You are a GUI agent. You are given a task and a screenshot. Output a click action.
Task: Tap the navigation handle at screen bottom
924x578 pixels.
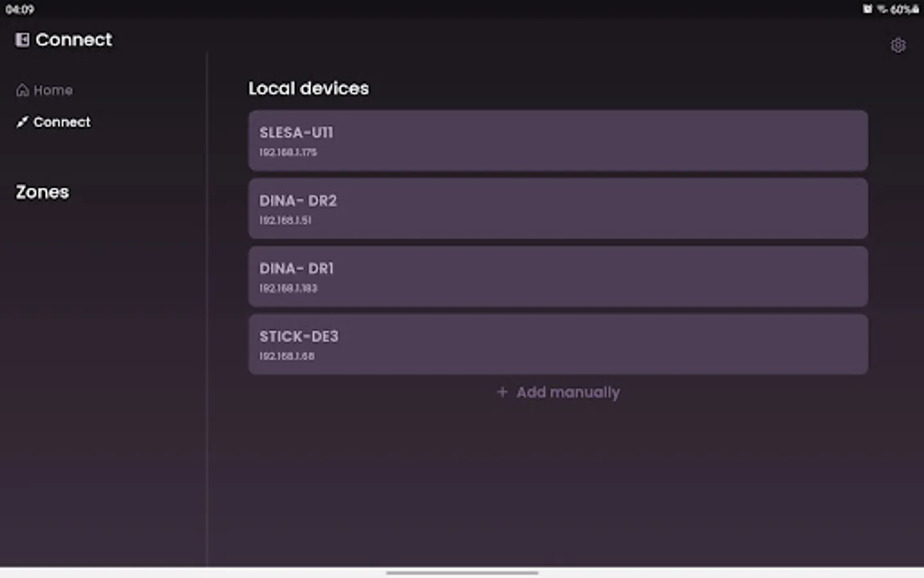(x=462, y=574)
